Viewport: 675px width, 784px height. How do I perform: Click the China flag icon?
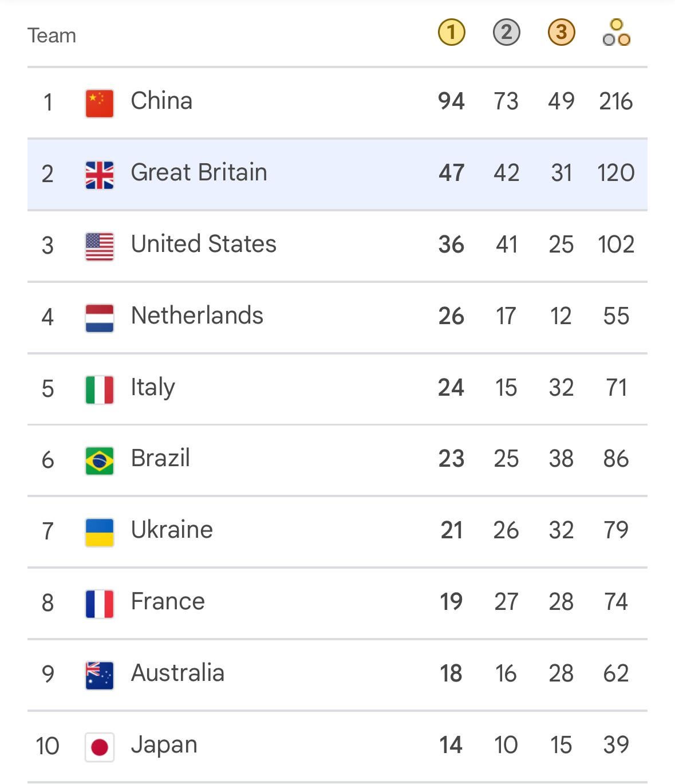(x=100, y=103)
